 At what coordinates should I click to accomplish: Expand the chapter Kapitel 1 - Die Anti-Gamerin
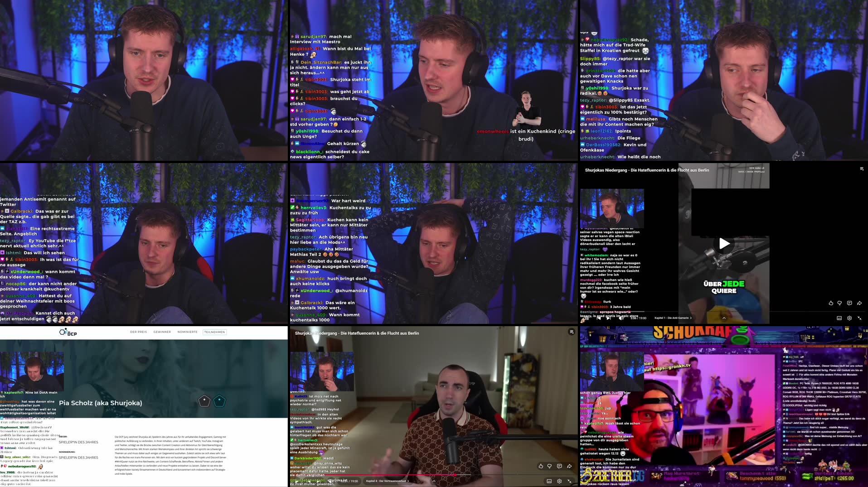click(x=673, y=318)
